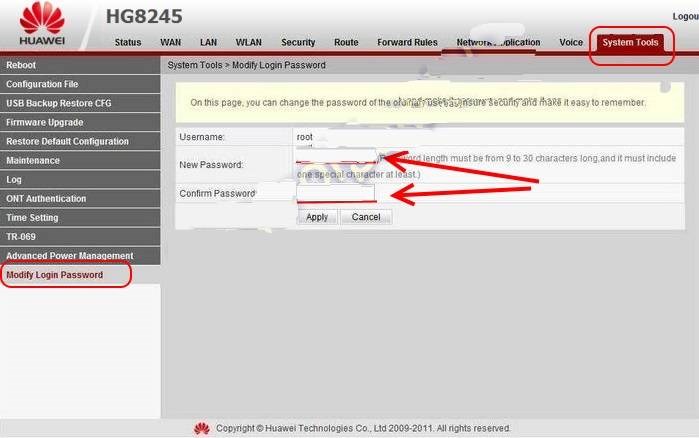Image resolution: width=699 pixels, height=438 pixels.
Task: Open Configuration File menu item
Action: coord(80,84)
